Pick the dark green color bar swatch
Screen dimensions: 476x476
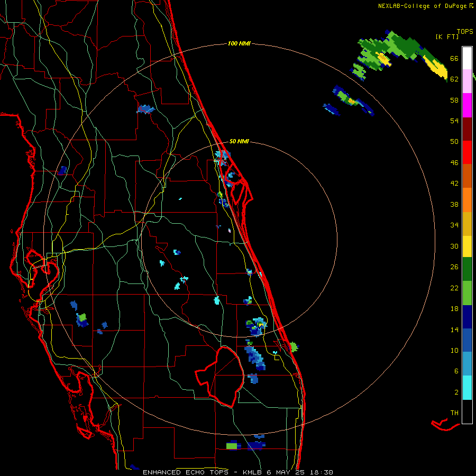[467, 269]
